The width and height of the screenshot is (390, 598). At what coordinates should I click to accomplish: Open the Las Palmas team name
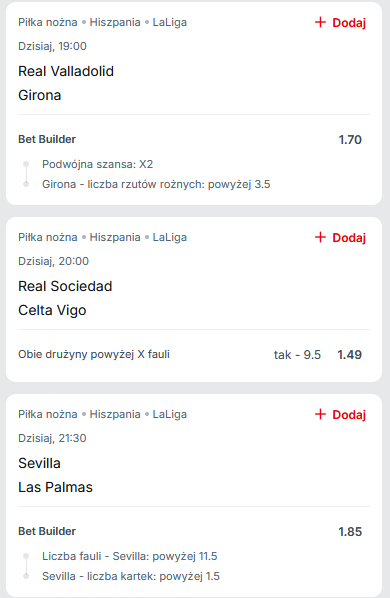[55, 487]
